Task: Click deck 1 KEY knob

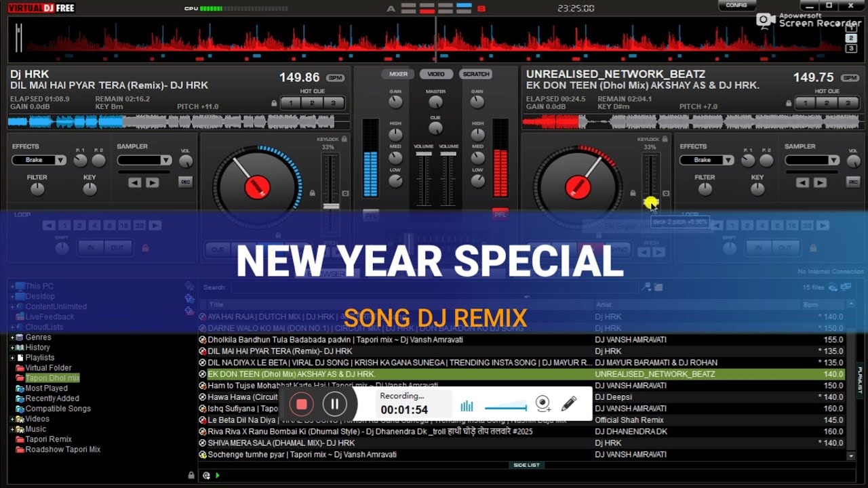Action: (x=90, y=189)
